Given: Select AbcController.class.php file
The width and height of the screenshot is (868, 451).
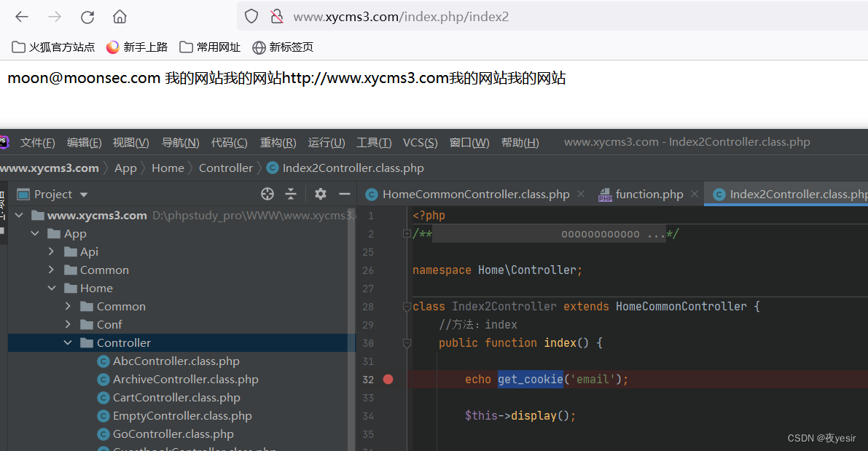Looking at the screenshot, I should click(176, 361).
